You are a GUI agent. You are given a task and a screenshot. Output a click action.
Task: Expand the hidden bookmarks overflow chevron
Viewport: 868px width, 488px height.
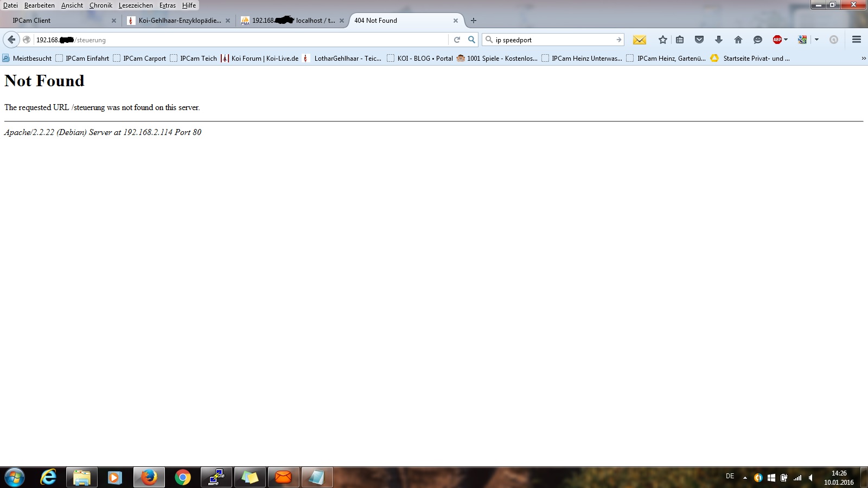click(x=864, y=59)
